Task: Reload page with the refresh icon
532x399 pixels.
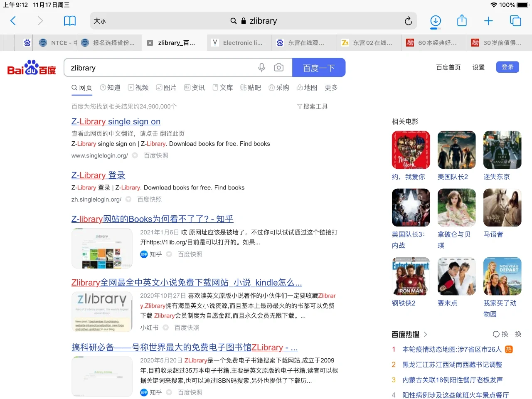Action: click(x=408, y=21)
